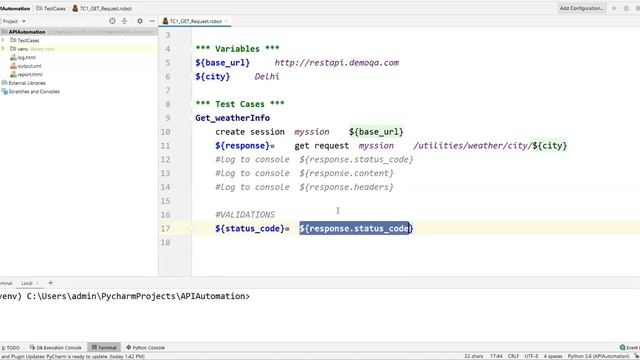Open the TODO tool window

(x=11, y=348)
